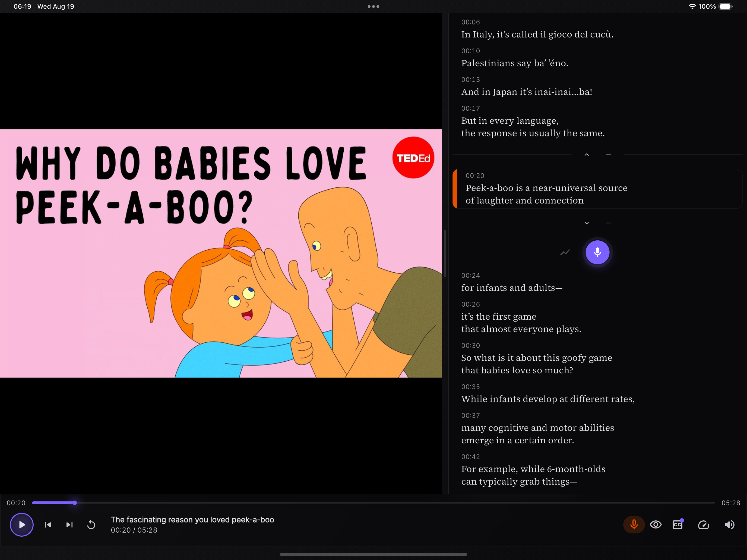The image size is (747, 560).
Task: Click the 00:13 timestamp
Action: (470, 80)
